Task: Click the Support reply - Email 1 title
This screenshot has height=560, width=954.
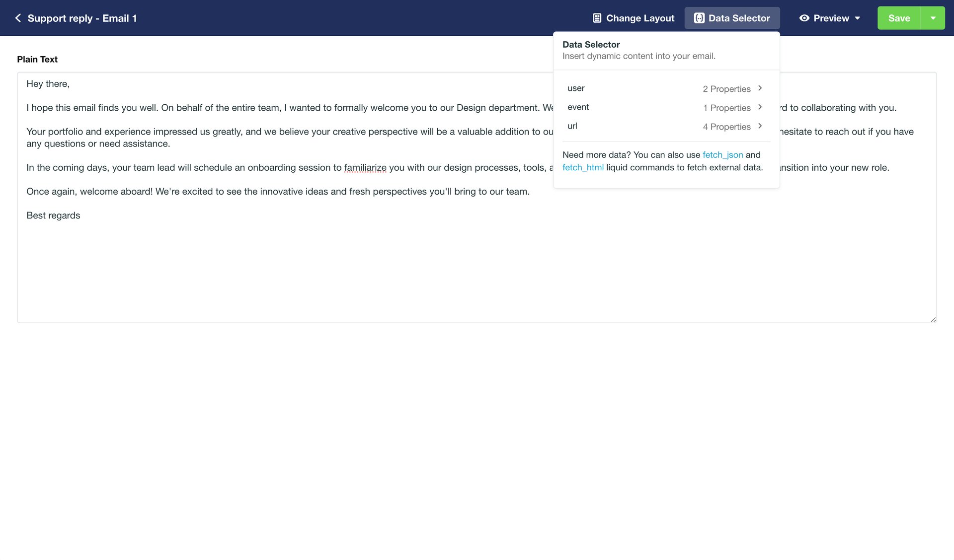Action: [x=82, y=18]
